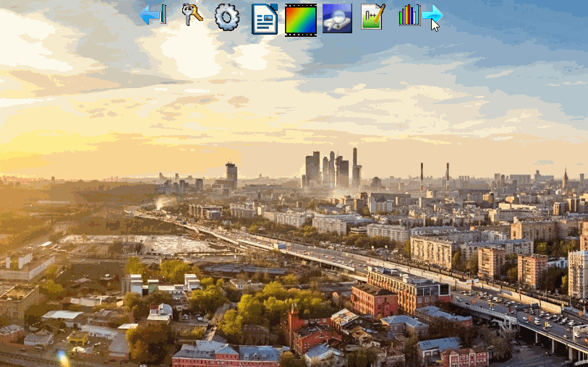This screenshot has width=588, height=367.
Task: Open the rainbow film strip icon
Action: (x=301, y=20)
